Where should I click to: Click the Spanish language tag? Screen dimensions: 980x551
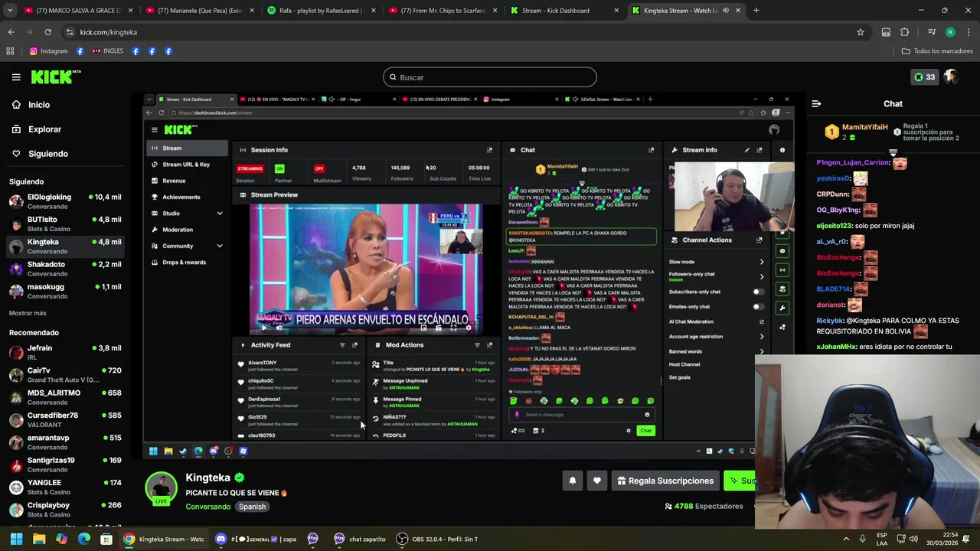252,507
